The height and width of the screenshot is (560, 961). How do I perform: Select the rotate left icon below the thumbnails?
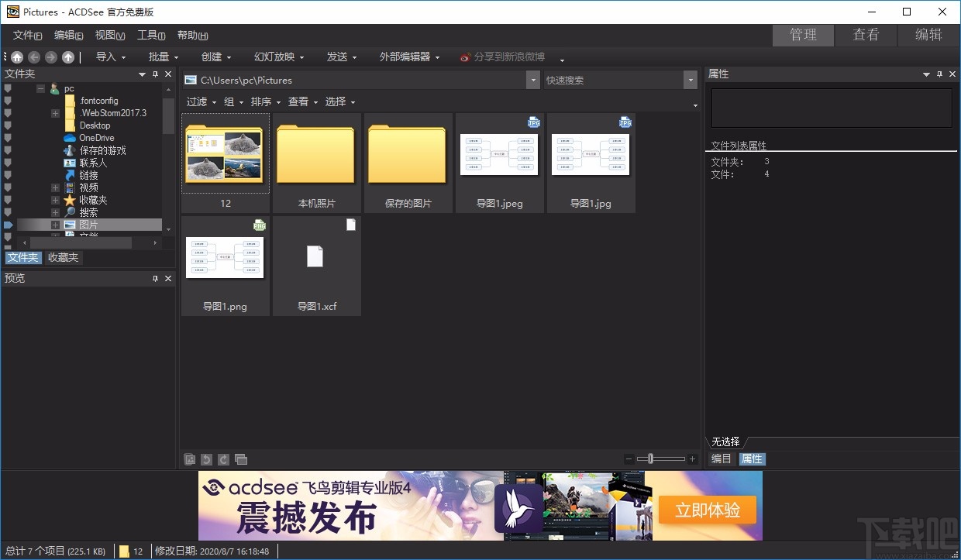(206, 459)
